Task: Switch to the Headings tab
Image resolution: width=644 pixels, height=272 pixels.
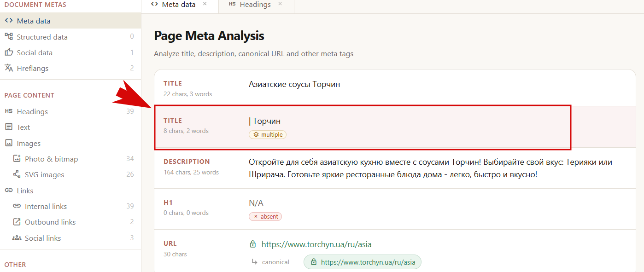Action: 256,6
